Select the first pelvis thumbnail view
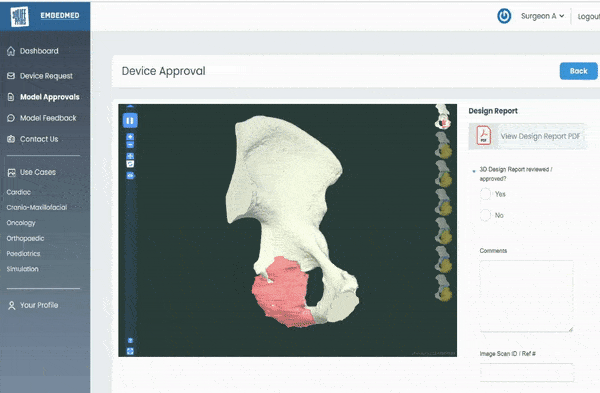Image resolution: width=600 pixels, height=393 pixels. coord(443,117)
